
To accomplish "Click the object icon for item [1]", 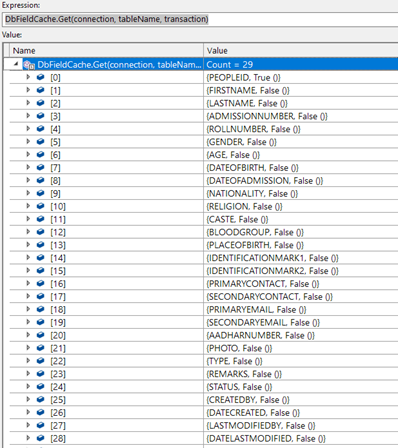I will coord(40,90).
